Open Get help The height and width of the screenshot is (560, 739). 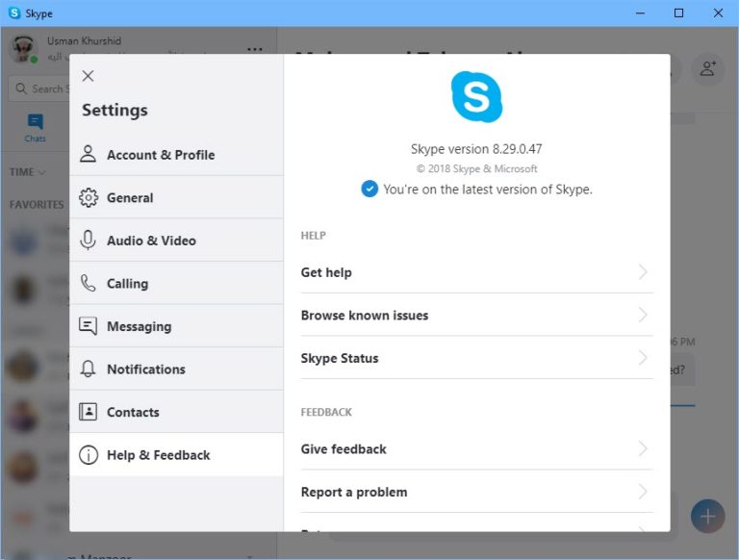point(477,272)
